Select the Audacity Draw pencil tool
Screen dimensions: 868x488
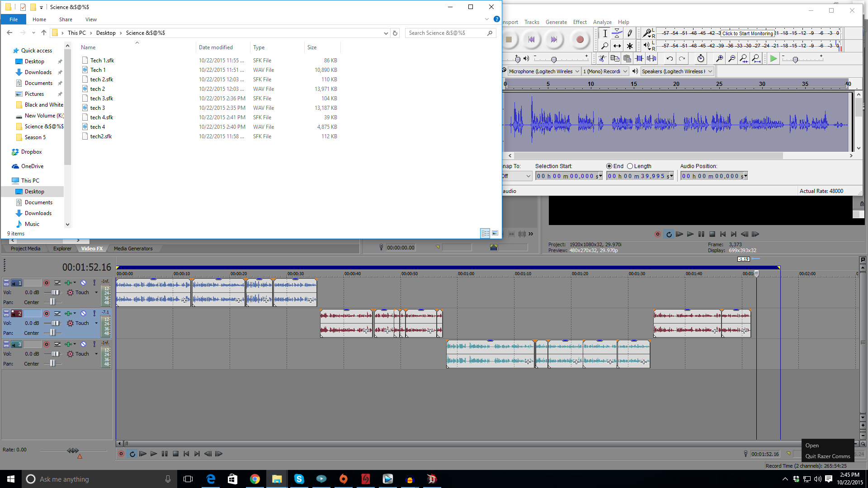click(630, 33)
